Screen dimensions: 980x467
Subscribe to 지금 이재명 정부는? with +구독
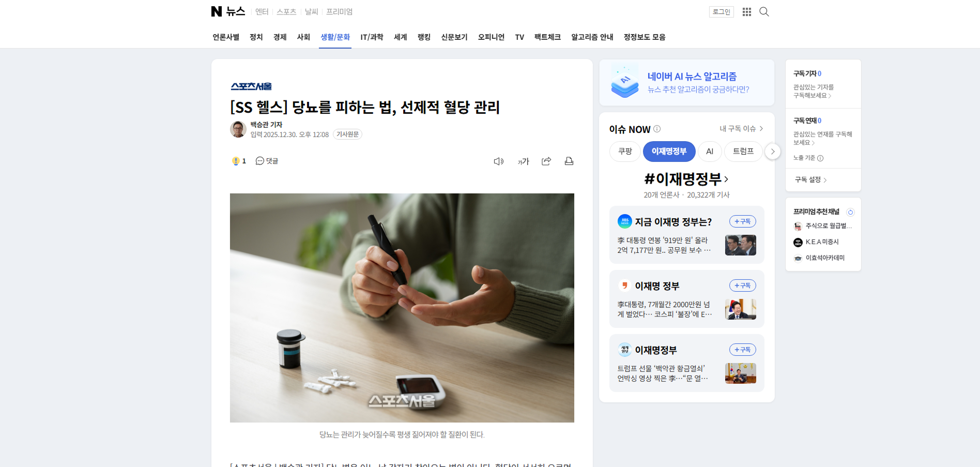point(742,221)
